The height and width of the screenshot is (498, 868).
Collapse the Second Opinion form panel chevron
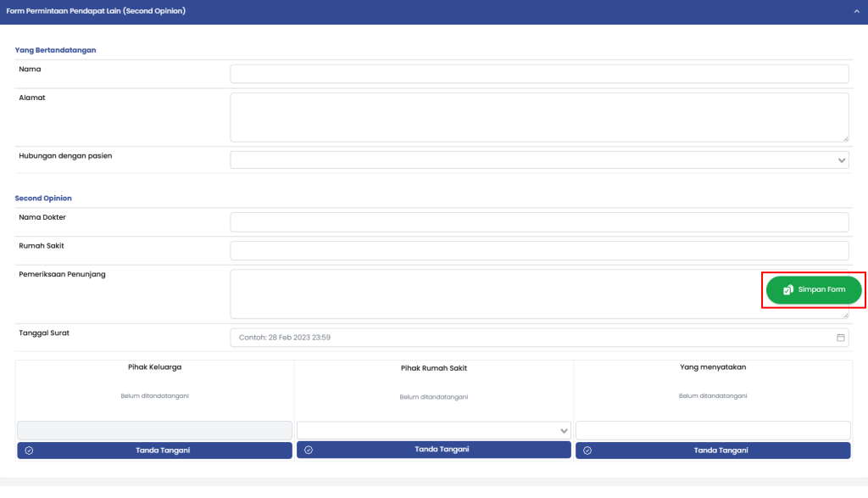tap(856, 12)
